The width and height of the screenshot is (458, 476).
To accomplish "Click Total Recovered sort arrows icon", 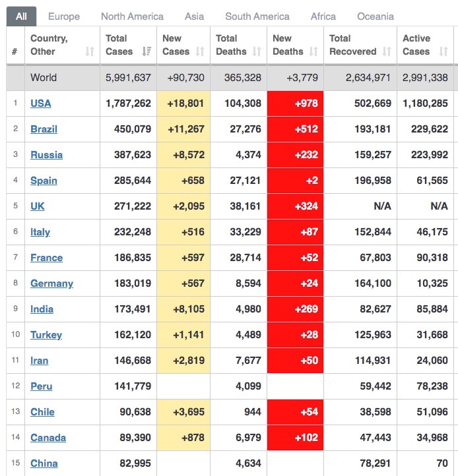I will point(387,51).
